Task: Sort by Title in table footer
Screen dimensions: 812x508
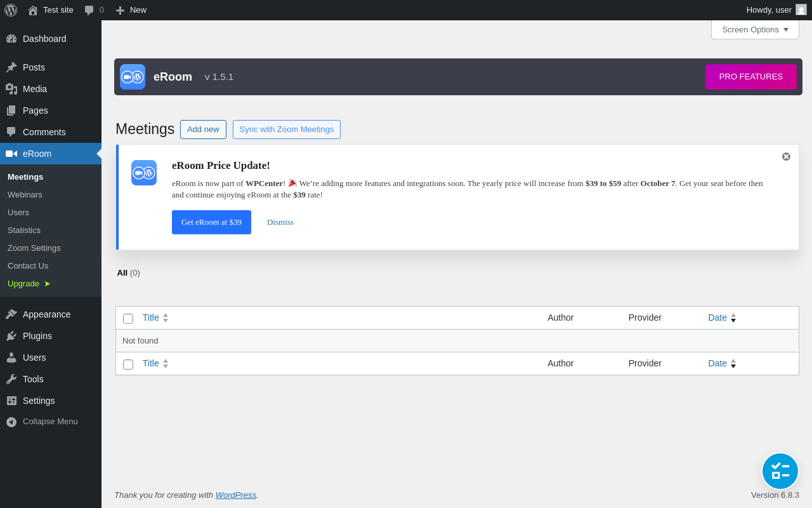Action: click(x=151, y=363)
